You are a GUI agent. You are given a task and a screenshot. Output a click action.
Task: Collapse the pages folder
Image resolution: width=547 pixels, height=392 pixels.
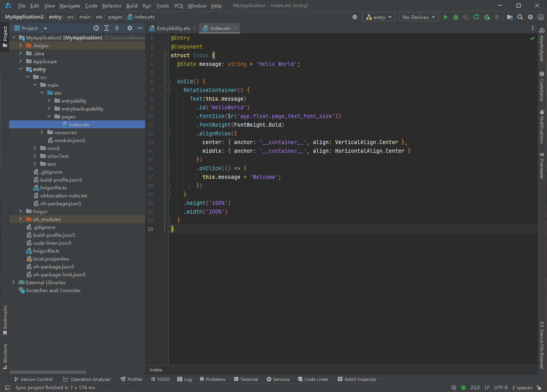point(49,116)
